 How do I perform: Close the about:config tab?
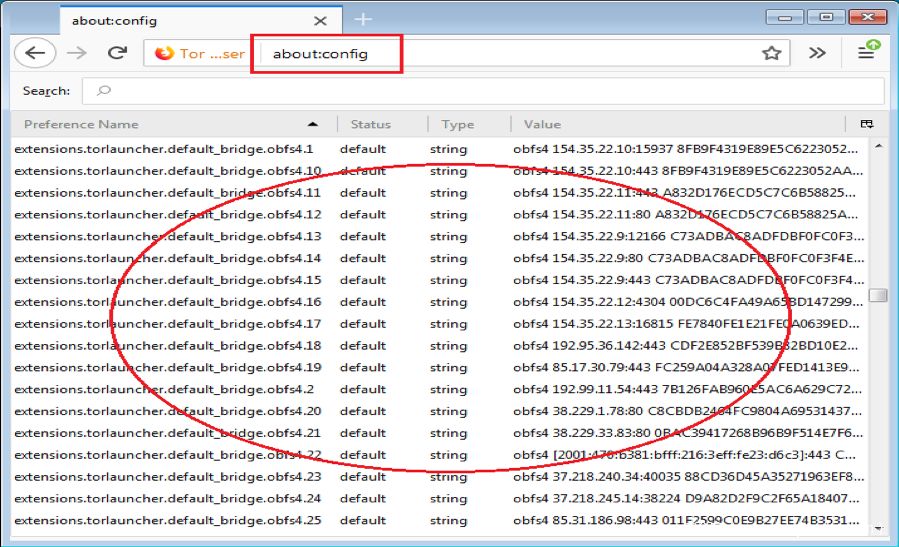320,21
